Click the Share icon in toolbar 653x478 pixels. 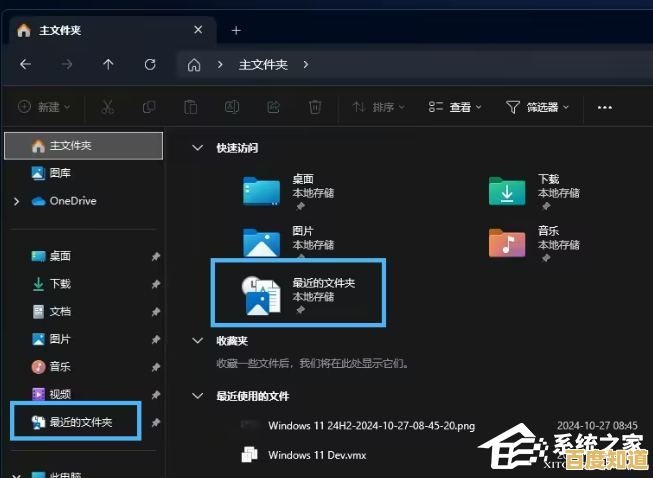pyautogui.click(x=273, y=106)
